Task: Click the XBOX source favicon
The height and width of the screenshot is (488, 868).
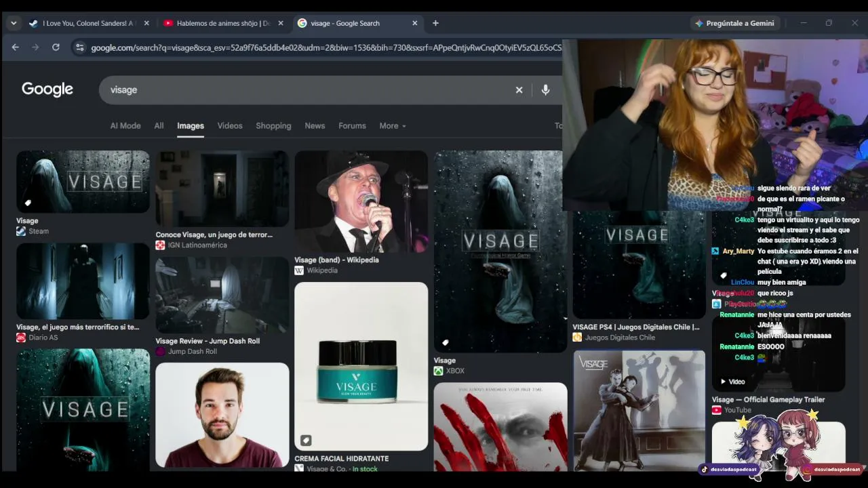Action: pos(438,371)
